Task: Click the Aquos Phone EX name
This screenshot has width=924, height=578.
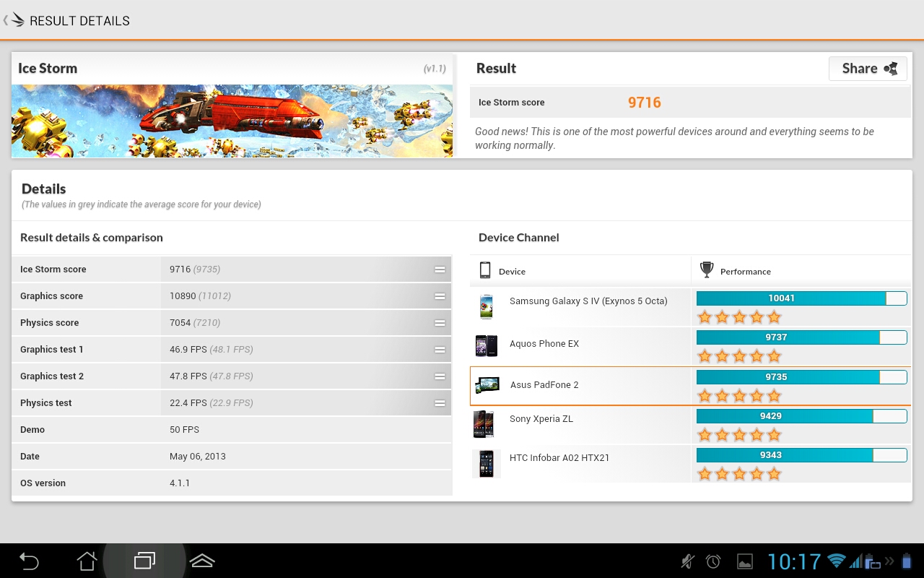Action: 544,344
